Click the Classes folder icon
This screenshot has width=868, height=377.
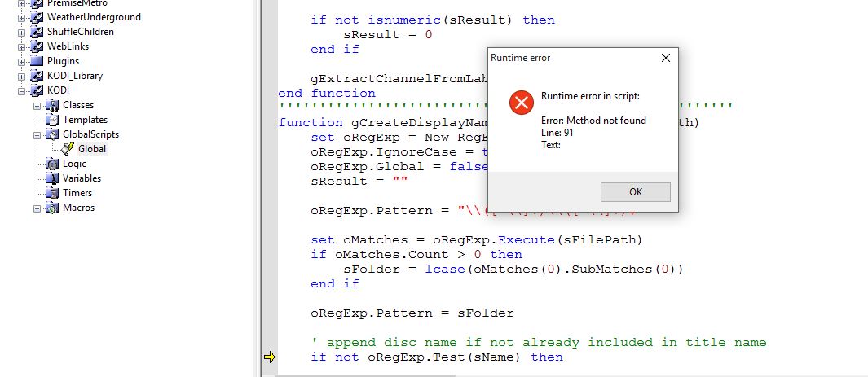coord(52,105)
